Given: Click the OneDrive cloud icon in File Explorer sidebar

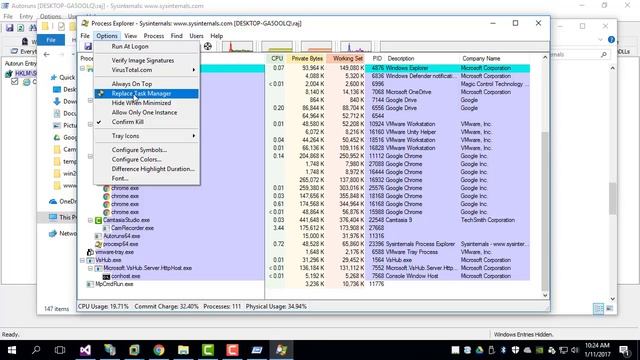Looking at the screenshot, I should (x=53, y=201).
